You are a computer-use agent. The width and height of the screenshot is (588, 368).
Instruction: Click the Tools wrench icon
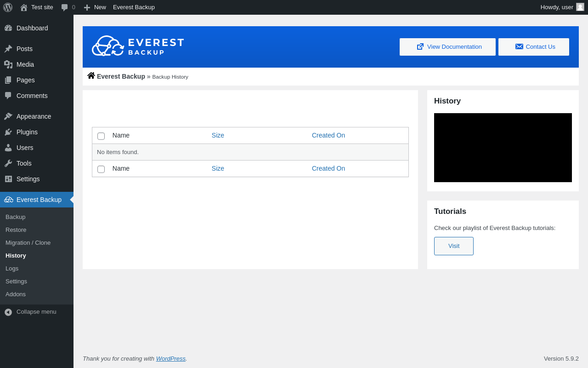tap(8, 163)
